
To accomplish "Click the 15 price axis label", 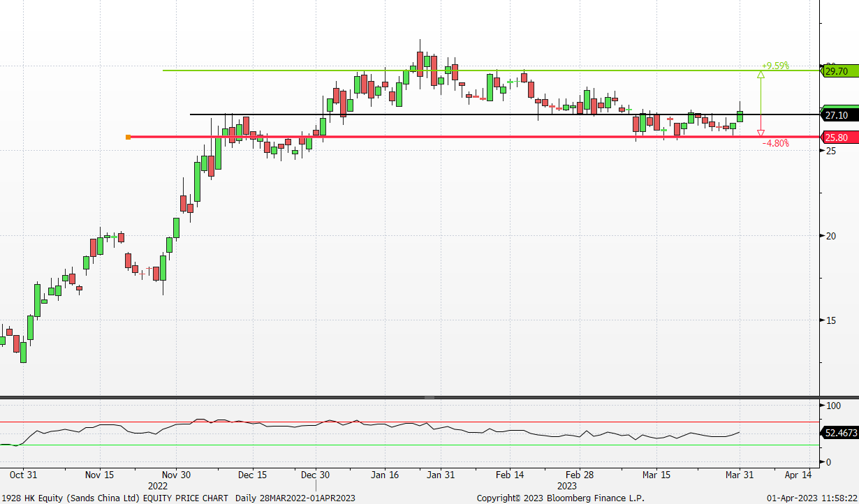I will click(x=831, y=320).
